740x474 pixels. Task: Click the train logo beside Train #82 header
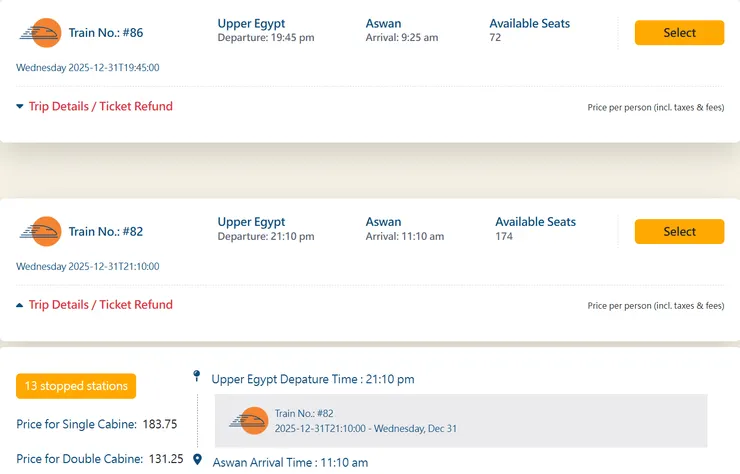tap(40, 231)
